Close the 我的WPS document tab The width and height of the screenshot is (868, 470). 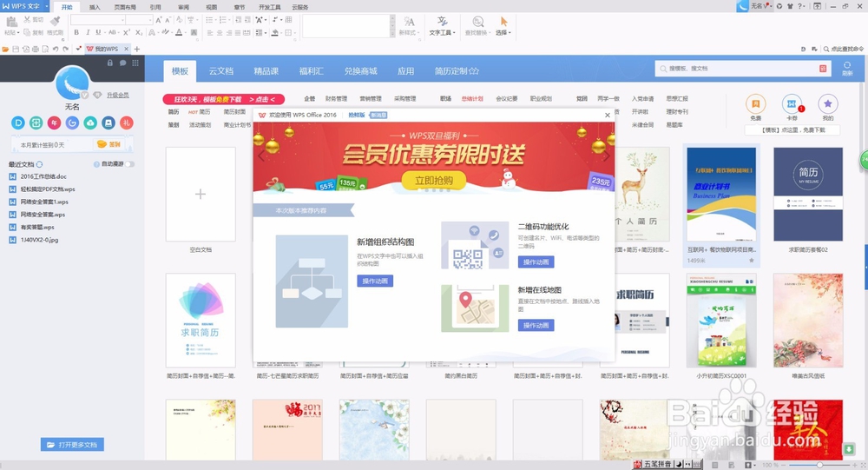pos(126,49)
